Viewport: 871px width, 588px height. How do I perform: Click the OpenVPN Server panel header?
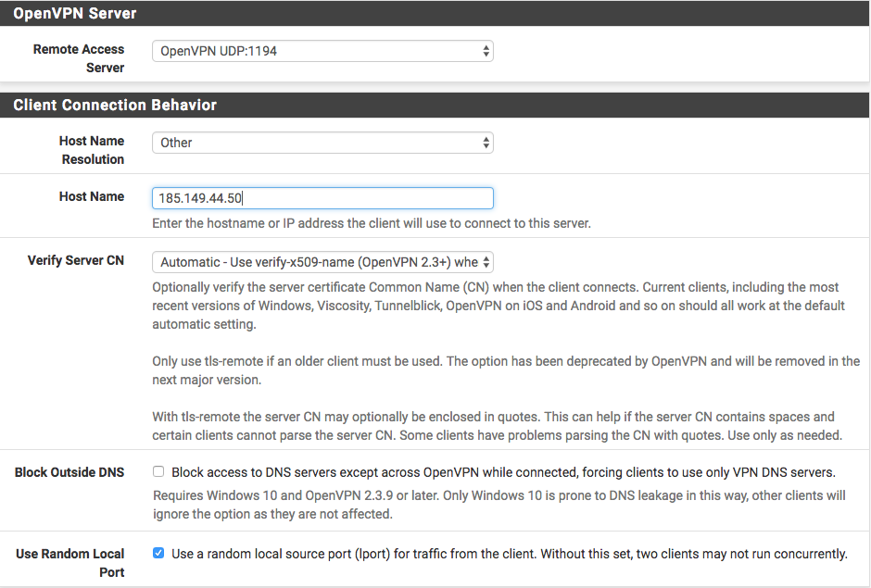(x=75, y=14)
